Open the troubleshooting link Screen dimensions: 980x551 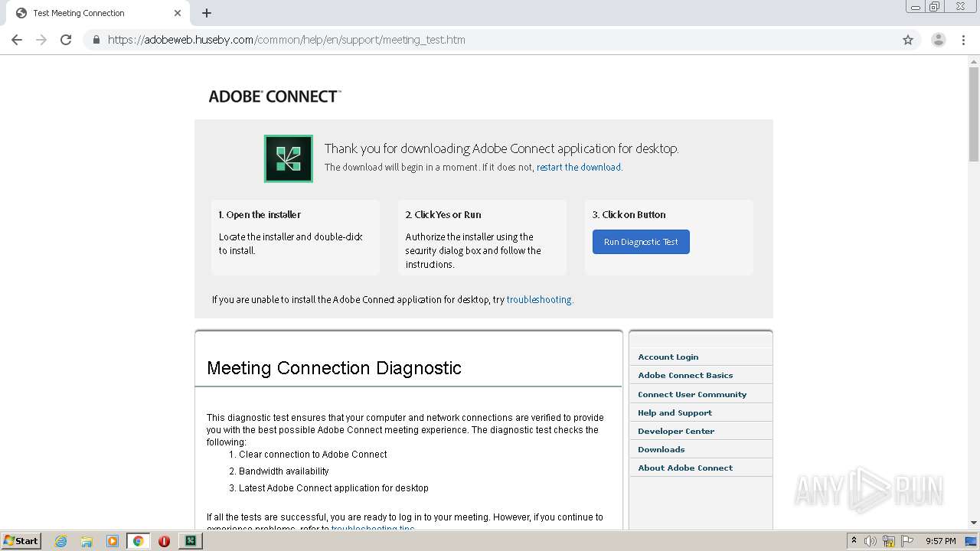pos(538,299)
